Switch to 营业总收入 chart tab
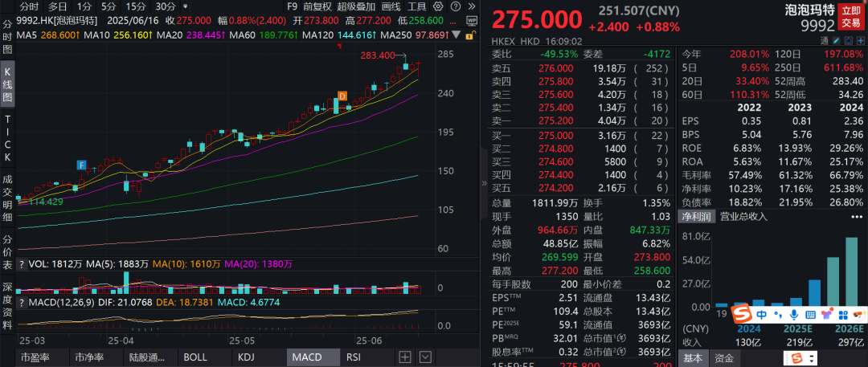868x367 pixels. pyautogui.click(x=743, y=217)
